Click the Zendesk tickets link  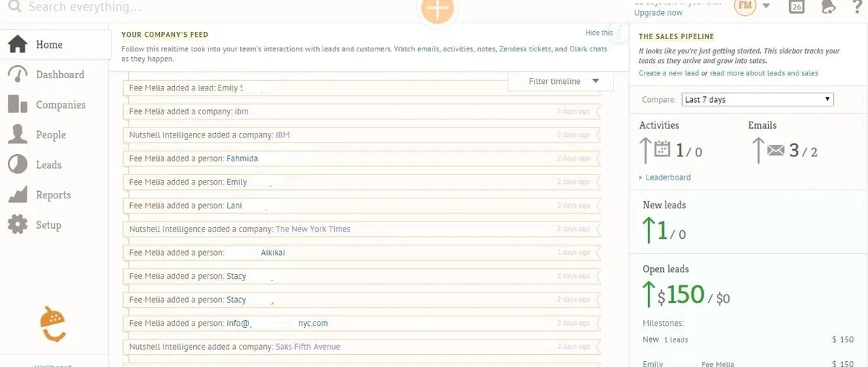pyautogui.click(x=525, y=49)
